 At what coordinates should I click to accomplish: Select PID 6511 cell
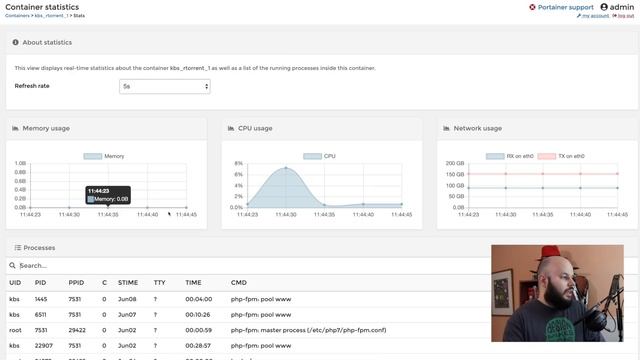pos(40,315)
